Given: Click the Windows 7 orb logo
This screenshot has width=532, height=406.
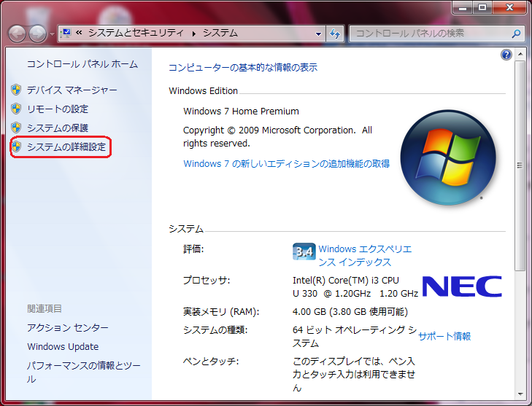Looking at the screenshot, I should [x=448, y=157].
